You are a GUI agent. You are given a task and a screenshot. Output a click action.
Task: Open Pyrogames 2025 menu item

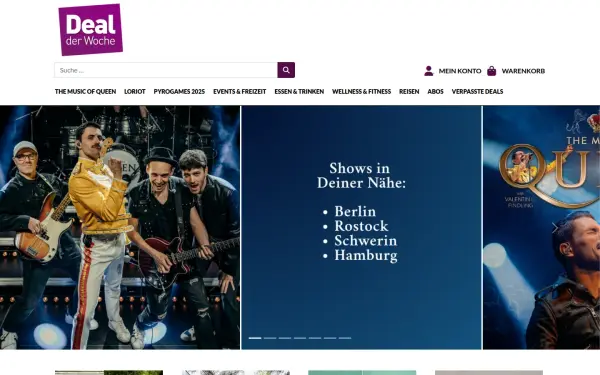pos(179,91)
